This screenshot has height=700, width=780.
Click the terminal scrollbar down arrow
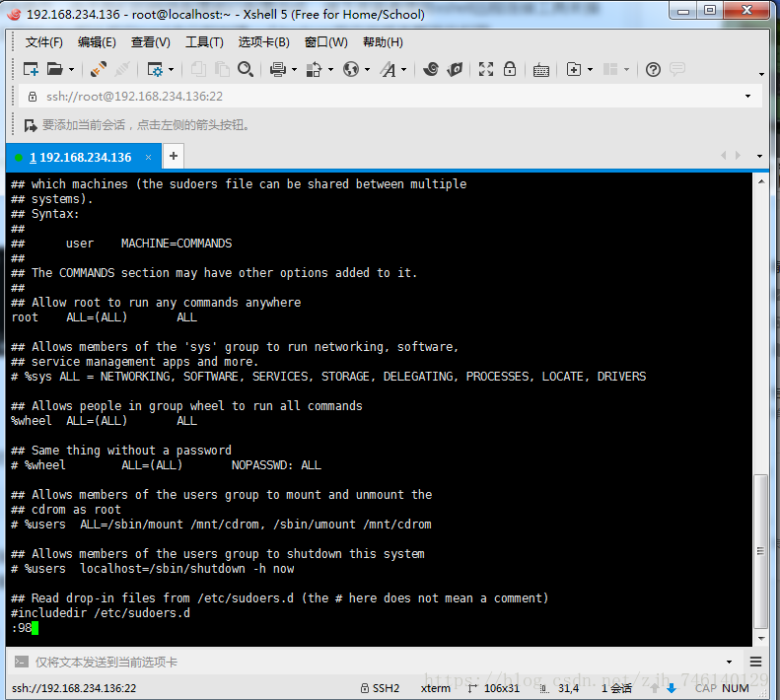(x=761, y=638)
